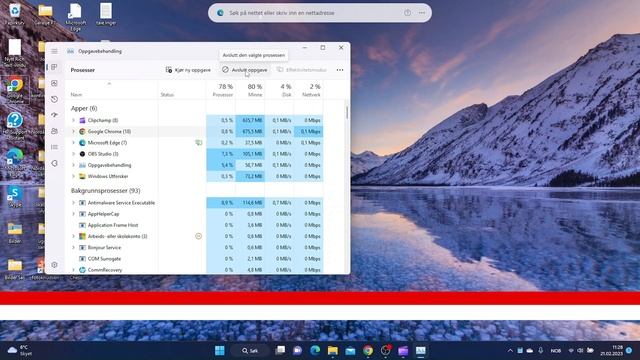Viewport: 640px width, 360px height.
Task: Select the Skype desktop shortcut
Action: click(x=15, y=197)
